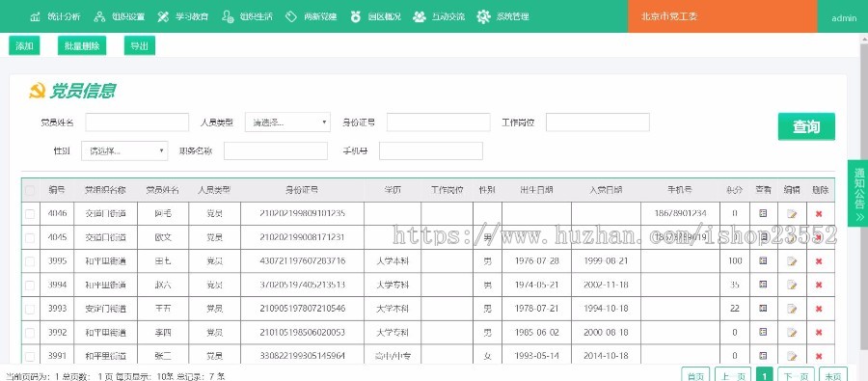The image size is (868, 381).
Task: Toggle the select-all checkbox in table header
Action: pos(30,191)
